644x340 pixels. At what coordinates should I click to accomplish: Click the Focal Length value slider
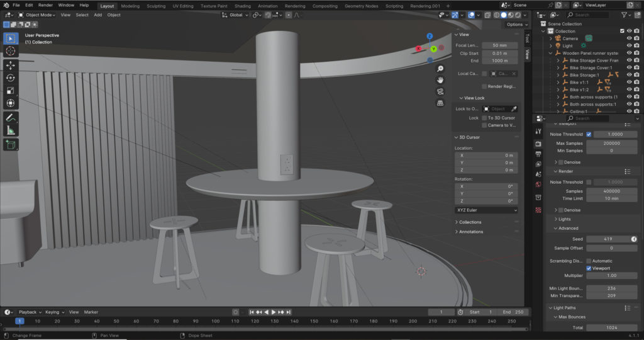point(500,45)
